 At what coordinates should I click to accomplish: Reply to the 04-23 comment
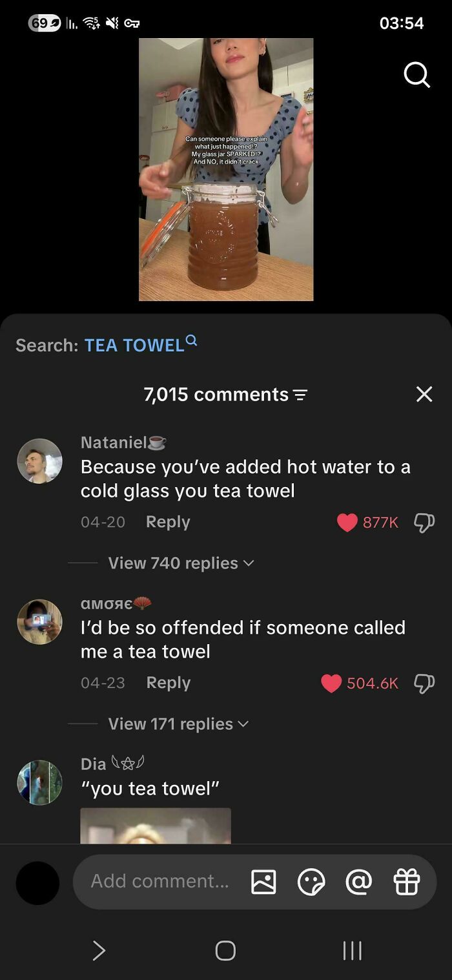169,683
